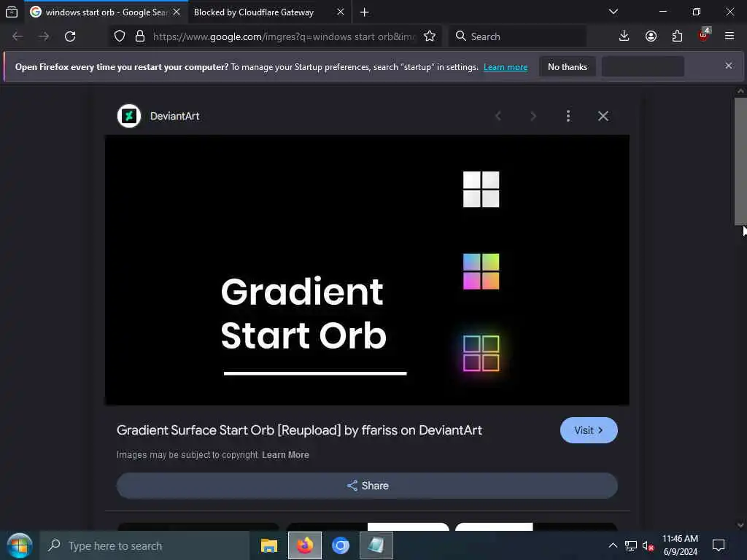747x560 pixels.
Task: Click the Firefox View icon in the tab strip
Action: 12,12
